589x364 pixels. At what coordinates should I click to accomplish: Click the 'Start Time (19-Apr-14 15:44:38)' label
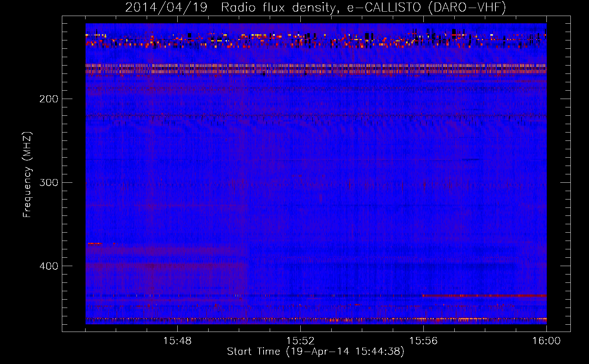(316, 352)
